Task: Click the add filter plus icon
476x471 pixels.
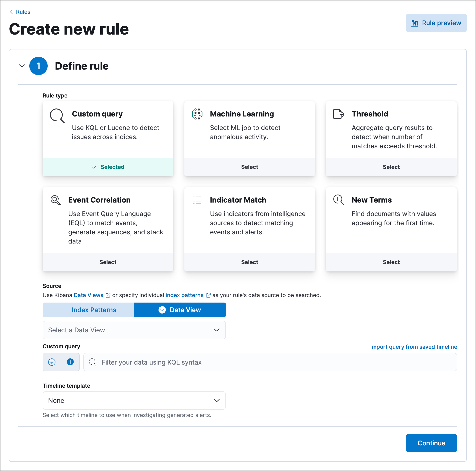Action: coord(71,362)
